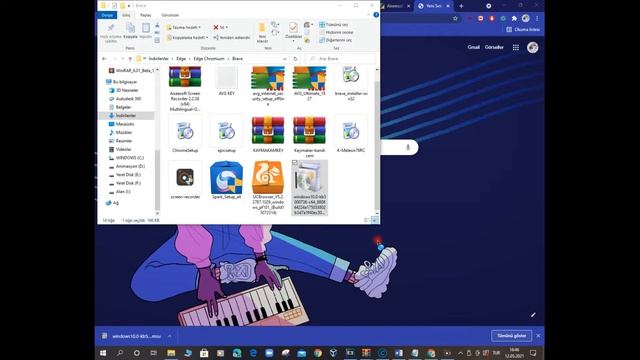The image size is (640, 360).
Task: Select the AVG KEY file
Action: point(227,82)
